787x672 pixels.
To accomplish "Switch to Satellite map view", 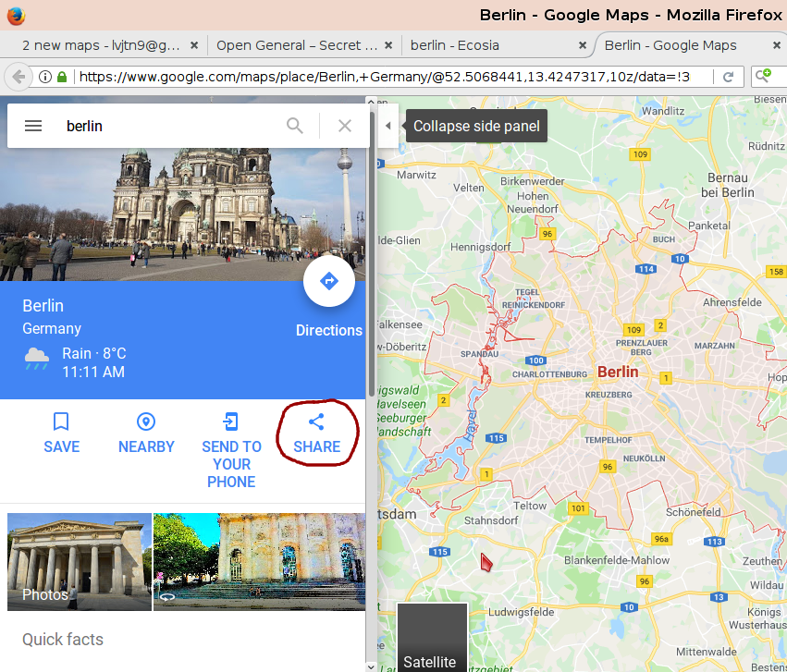I will [x=432, y=638].
